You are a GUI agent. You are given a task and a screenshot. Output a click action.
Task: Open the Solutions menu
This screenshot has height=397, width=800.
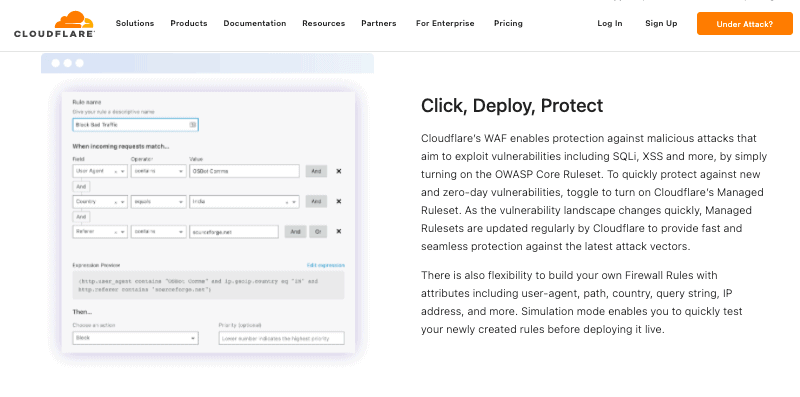click(x=135, y=23)
